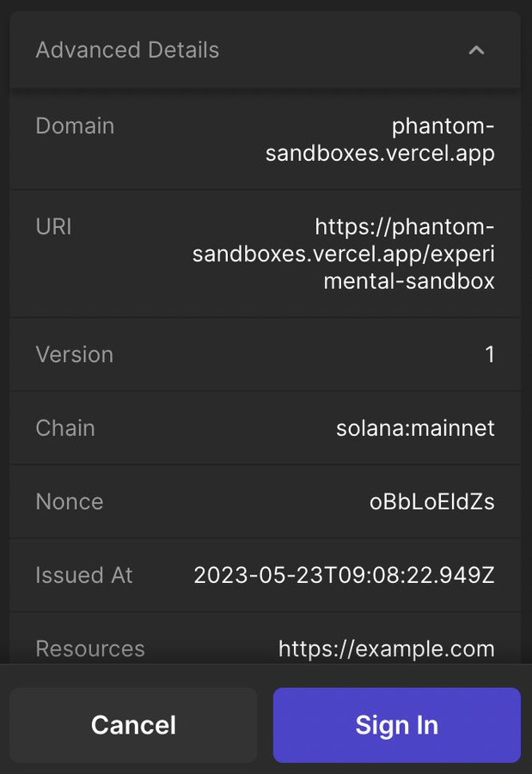Collapse the Advanced Details section chevron

(476, 50)
